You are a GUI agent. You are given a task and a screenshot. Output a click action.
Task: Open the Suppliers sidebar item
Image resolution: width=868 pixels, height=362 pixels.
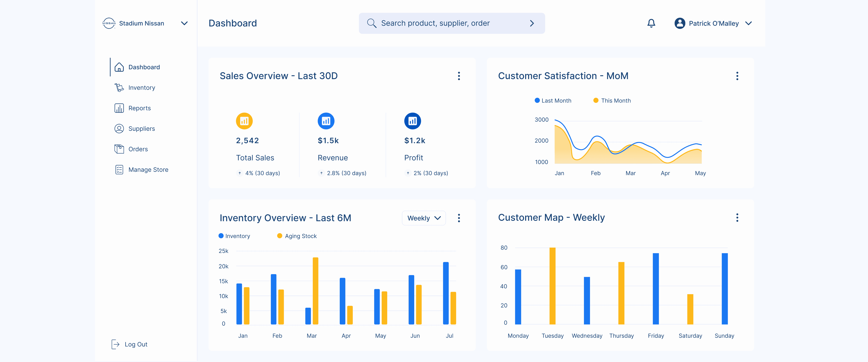click(x=142, y=129)
